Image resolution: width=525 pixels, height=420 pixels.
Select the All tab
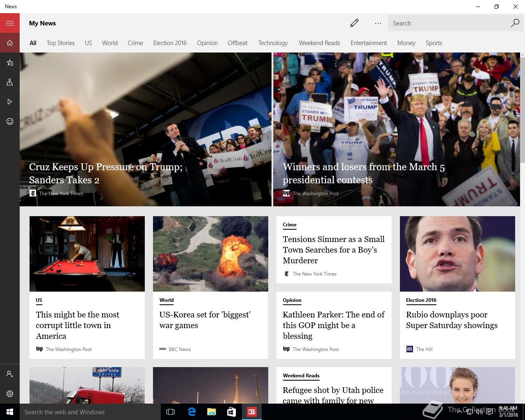coord(33,43)
